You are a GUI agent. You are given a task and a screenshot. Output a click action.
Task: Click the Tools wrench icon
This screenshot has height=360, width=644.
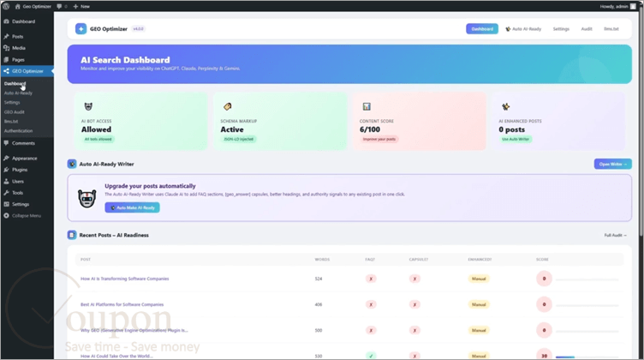click(6, 192)
